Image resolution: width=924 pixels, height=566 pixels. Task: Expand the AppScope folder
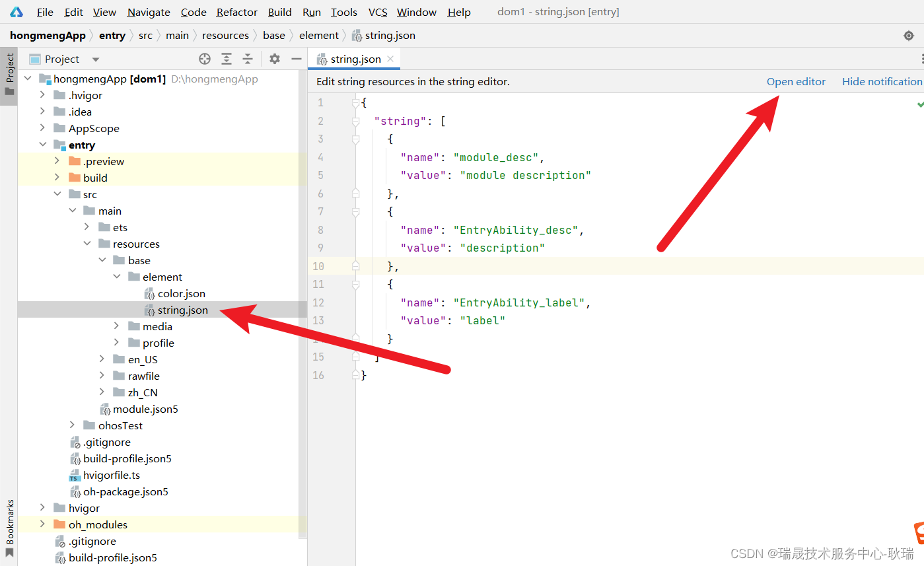42,128
